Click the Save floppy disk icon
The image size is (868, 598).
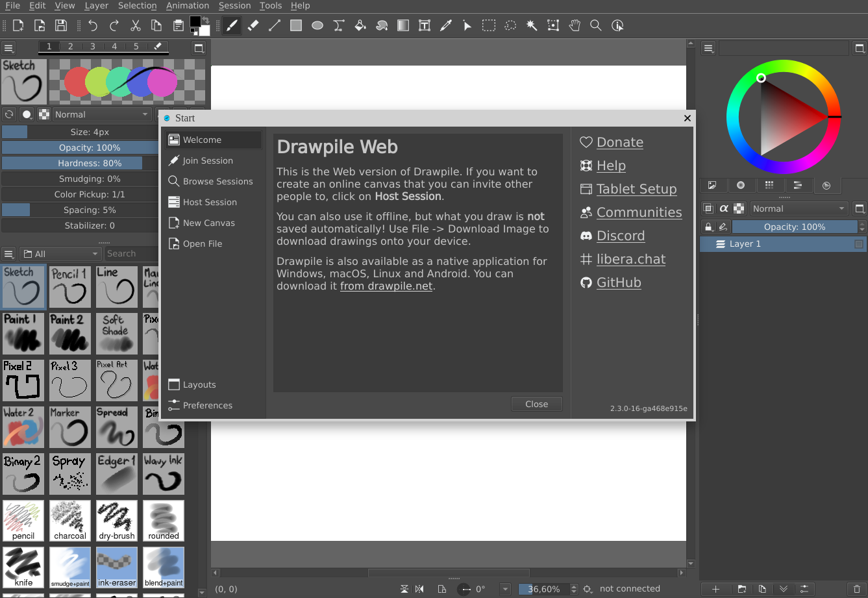click(x=61, y=25)
